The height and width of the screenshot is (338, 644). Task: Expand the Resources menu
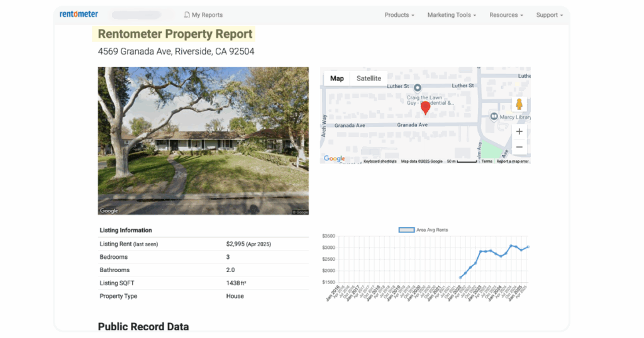506,14
